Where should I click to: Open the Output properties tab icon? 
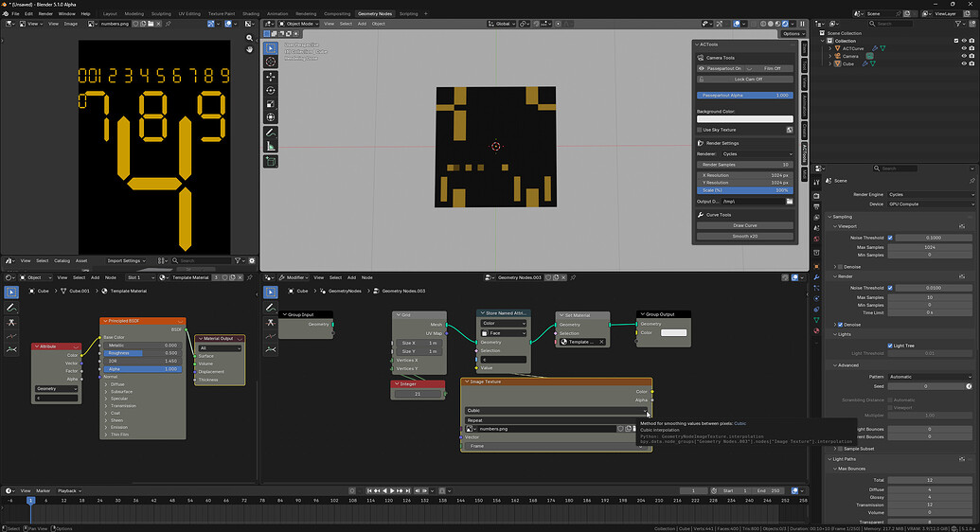[x=816, y=207]
